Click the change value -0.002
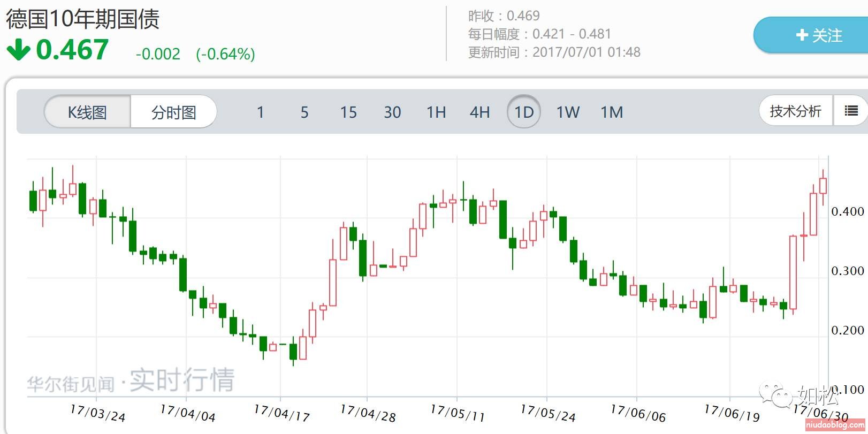Image resolution: width=868 pixels, height=434 pixels. [x=158, y=54]
